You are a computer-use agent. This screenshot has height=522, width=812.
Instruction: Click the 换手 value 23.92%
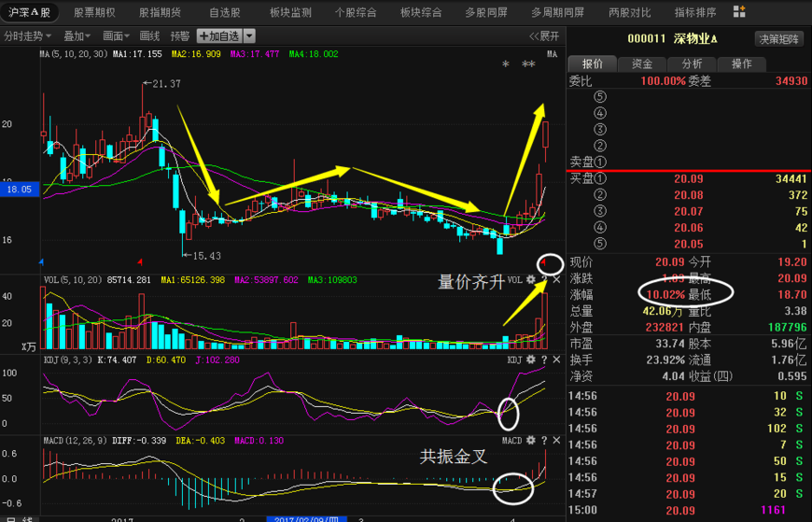click(x=665, y=360)
